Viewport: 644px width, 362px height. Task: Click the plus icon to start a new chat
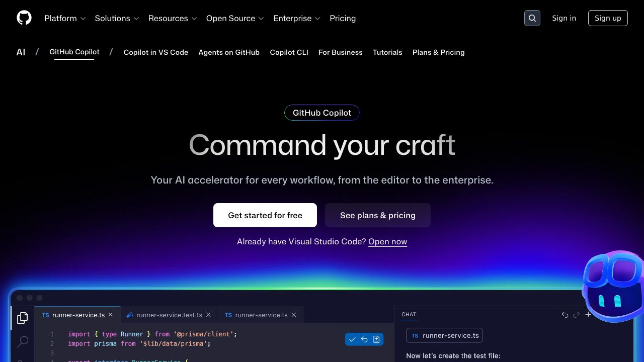(x=588, y=314)
